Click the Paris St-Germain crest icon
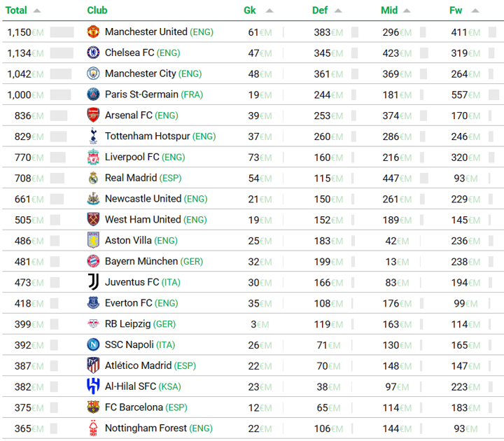The image size is (504, 441). (94, 94)
